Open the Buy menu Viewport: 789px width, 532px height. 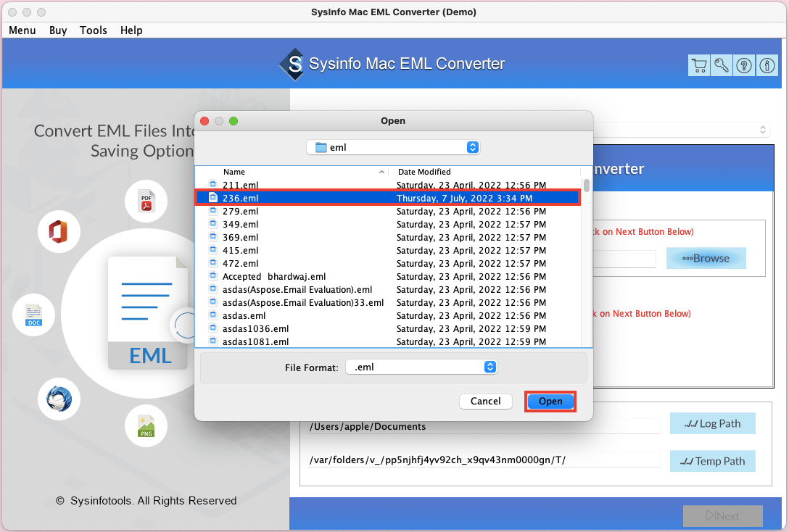pos(58,30)
